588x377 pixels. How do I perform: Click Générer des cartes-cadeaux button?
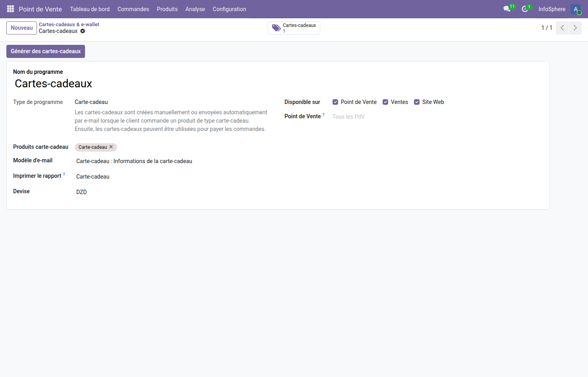pyautogui.click(x=46, y=51)
